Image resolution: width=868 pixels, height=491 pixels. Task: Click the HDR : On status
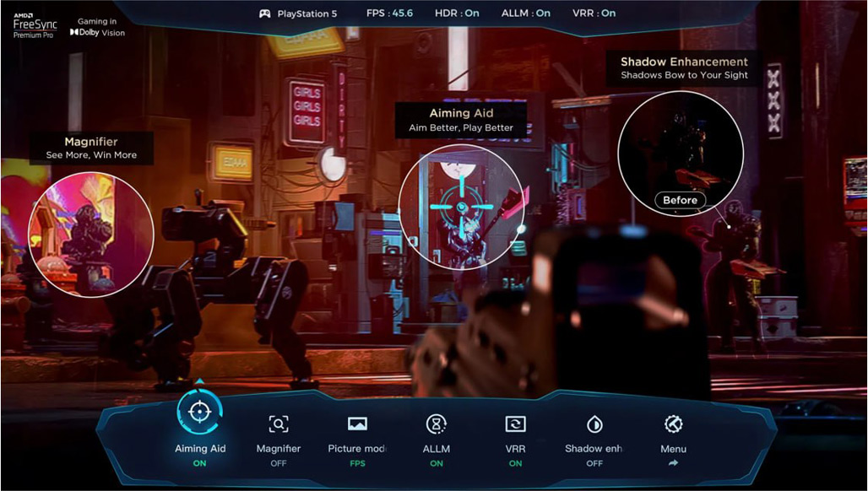pyautogui.click(x=458, y=13)
